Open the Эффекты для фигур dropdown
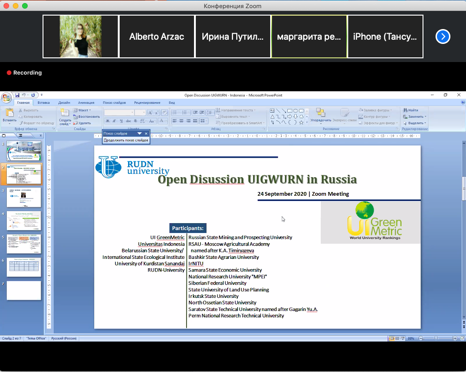466x372 pixels. pyautogui.click(x=378, y=123)
